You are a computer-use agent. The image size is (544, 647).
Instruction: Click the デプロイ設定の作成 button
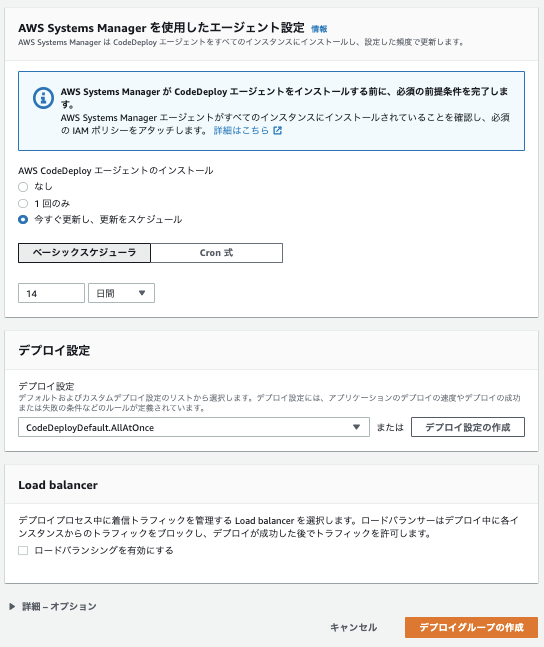click(468, 427)
